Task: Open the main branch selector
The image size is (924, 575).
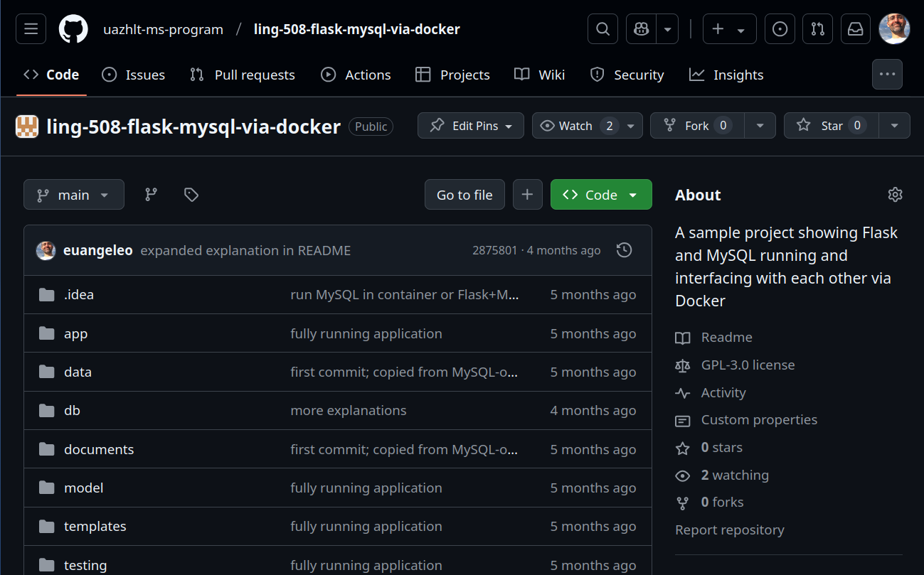Action: click(74, 195)
